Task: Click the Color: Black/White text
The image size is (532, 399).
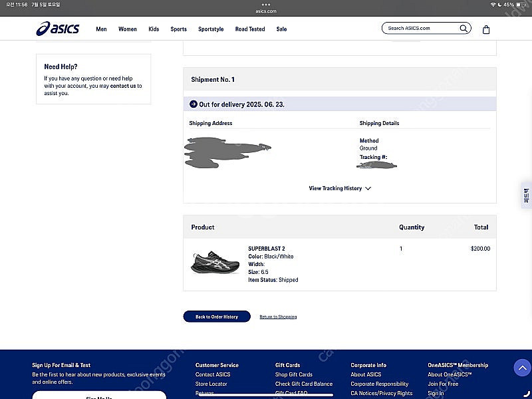Action: [271, 257]
